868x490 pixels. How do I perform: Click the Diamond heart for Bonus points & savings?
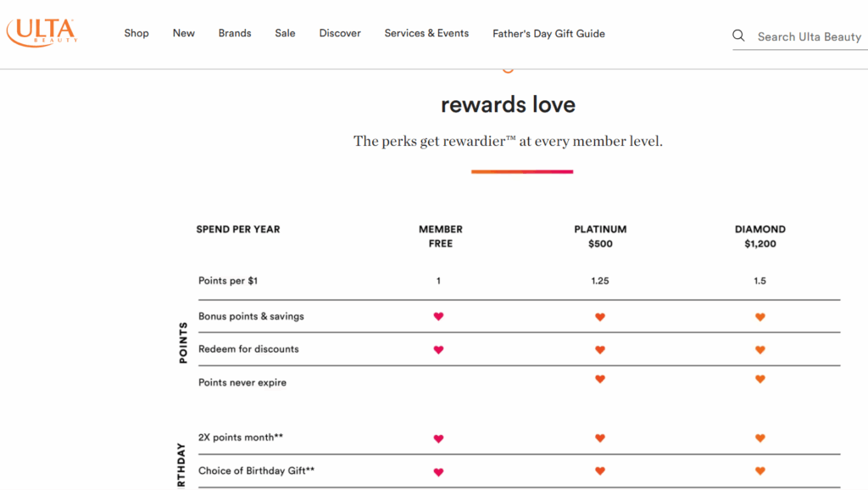(x=760, y=316)
